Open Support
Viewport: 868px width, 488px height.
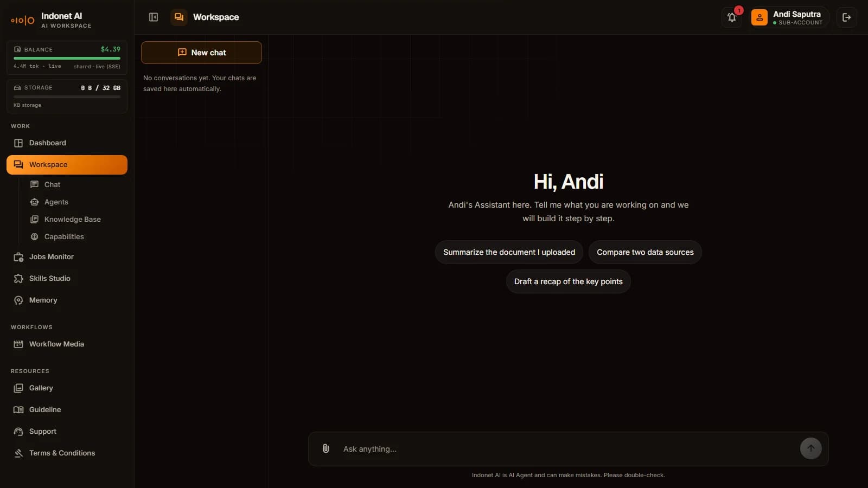(x=67, y=432)
